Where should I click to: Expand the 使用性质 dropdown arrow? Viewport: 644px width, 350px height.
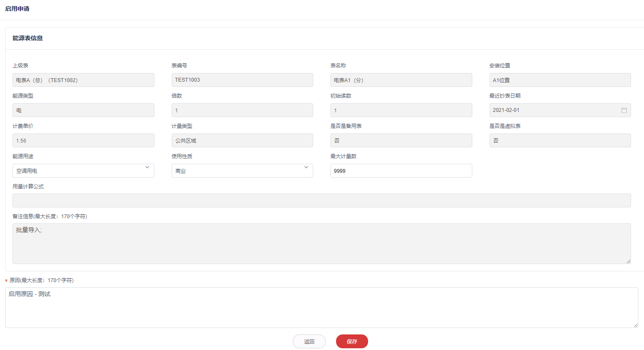[306, 167]
